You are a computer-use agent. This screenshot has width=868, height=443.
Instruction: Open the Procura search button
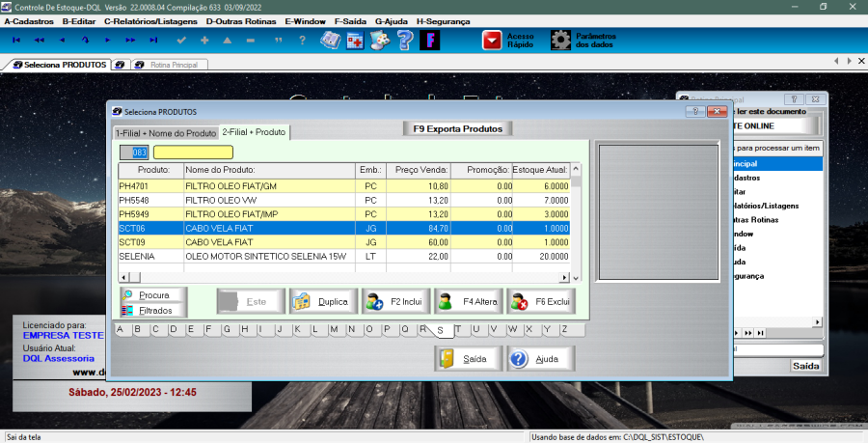tap(153, 295)
